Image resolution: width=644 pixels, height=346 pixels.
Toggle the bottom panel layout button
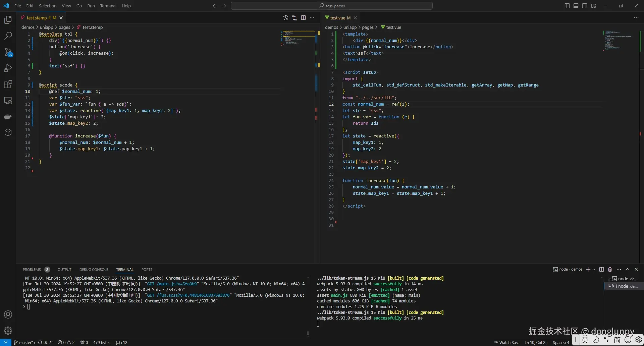tap(576, 6)
